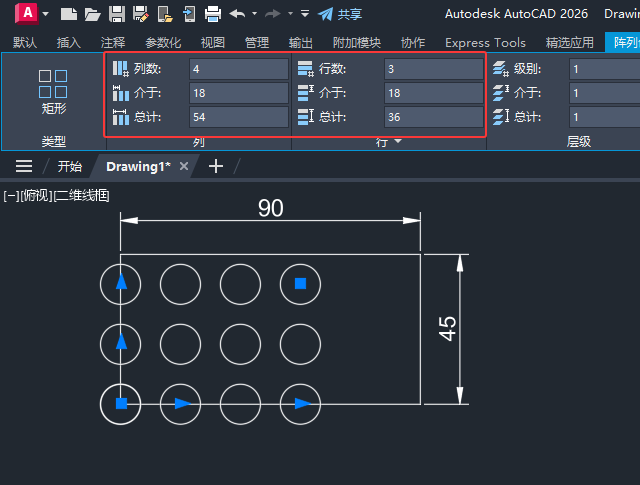
Task: Edit row total field showing 36
Action: (434, 117)
